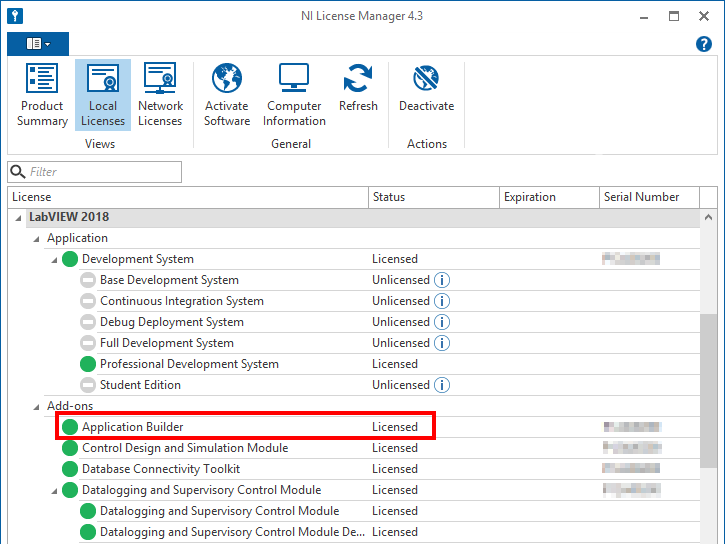This screenshot has width=725, height=544.
Task: Click the vertical scrollbar thumb
Action: coord(708,391)
